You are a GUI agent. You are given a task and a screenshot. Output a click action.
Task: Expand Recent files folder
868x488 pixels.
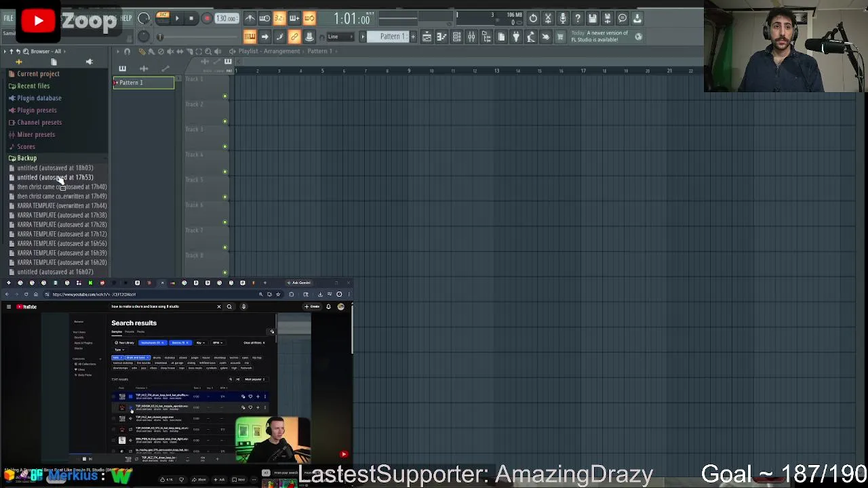click(x=33, y=86)
